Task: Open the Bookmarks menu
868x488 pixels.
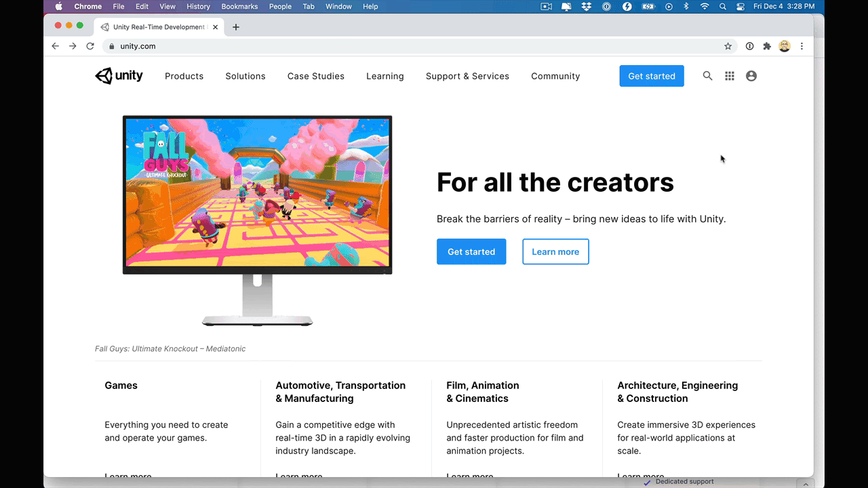Action: [239, 6]
